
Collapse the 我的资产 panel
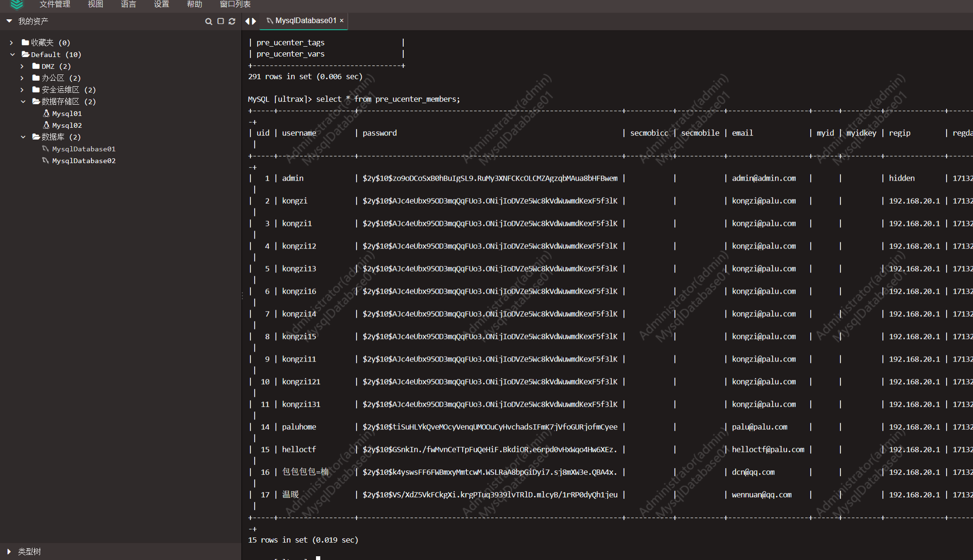9,21
